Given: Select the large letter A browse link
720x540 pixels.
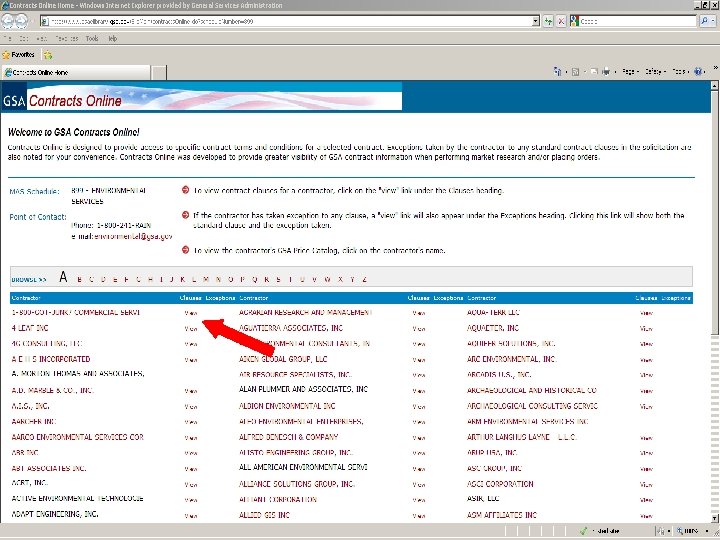Looking at the screenshot, I should (x=63, y=277).
